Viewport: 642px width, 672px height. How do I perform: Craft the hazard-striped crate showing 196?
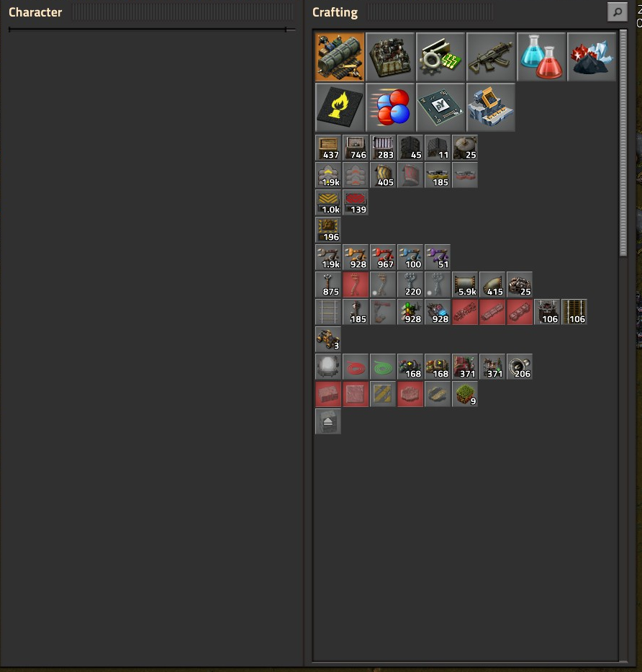coord(328,230)
